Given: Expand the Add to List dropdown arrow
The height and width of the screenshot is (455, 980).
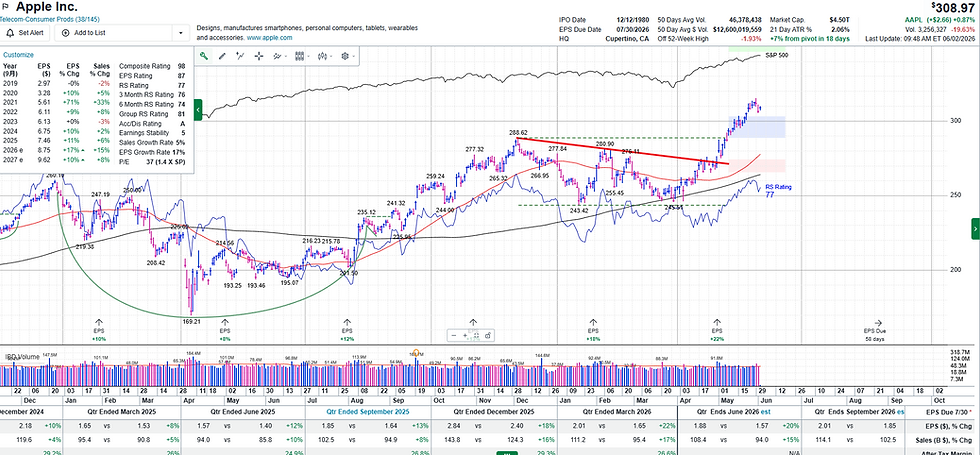Looking at the screenshot, I should 181,33.
